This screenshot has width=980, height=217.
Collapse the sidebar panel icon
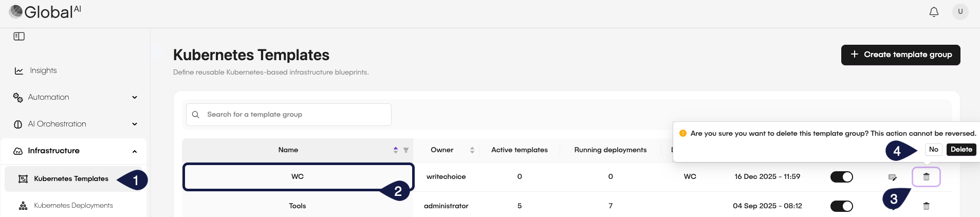click(x=19, y=37)
